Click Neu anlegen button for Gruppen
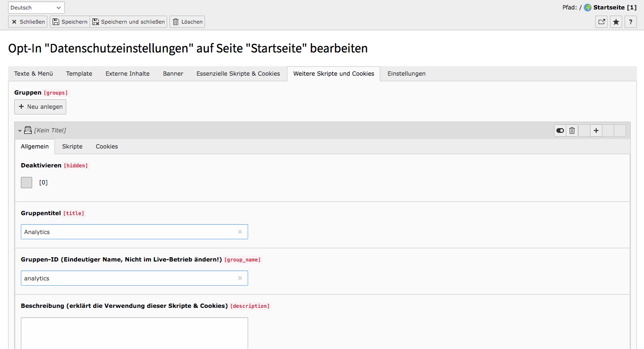 point(40,107)
